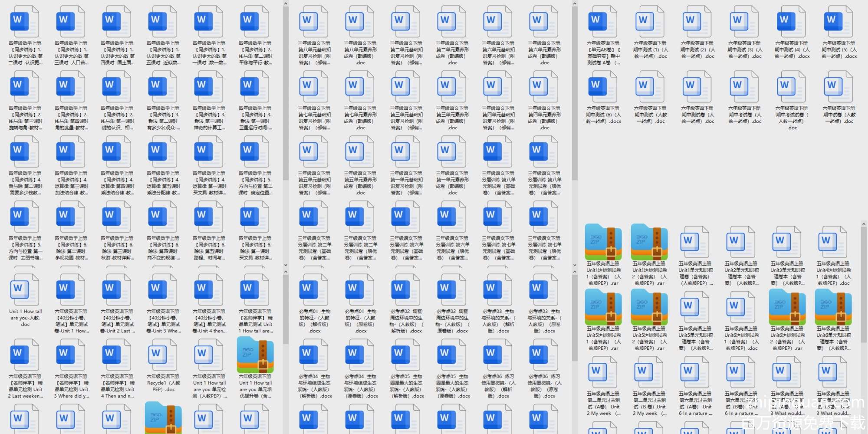Click file name 六年级英语下册 期中测试 (5)
This screenshot has width=868, height=434.
(x=839, y=49)
